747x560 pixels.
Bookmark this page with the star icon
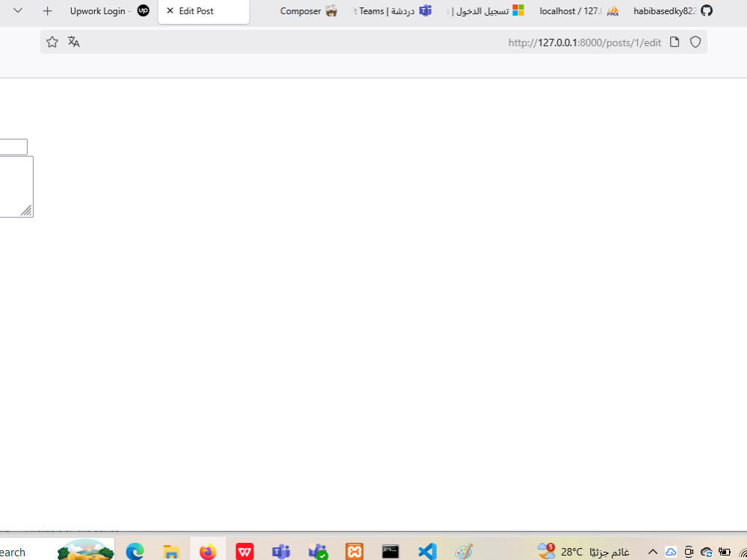52,42
